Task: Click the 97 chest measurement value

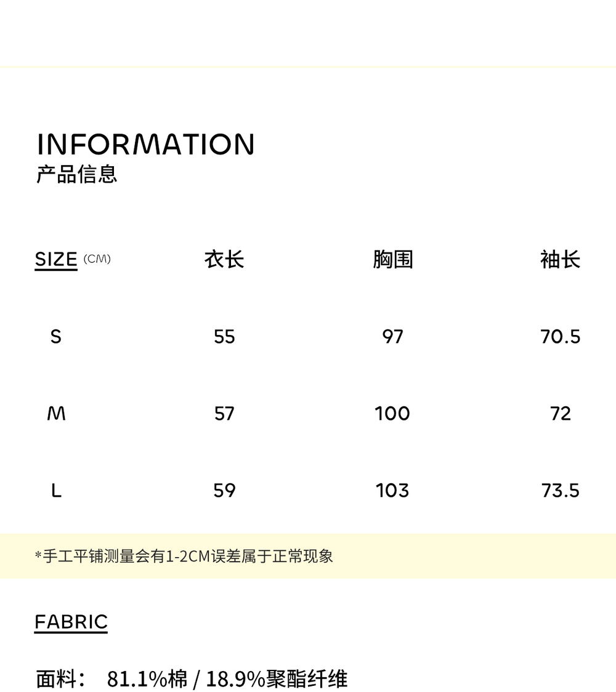Action: pyautogui.click(x=392, y=337)
